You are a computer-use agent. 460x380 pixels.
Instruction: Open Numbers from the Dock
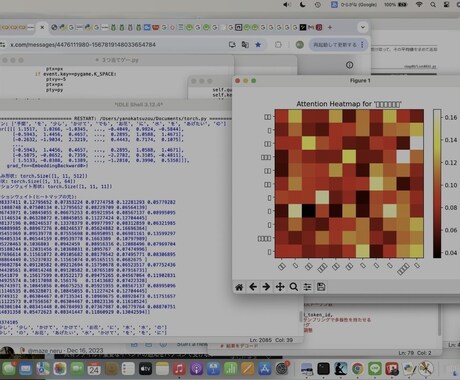point(231,369)
